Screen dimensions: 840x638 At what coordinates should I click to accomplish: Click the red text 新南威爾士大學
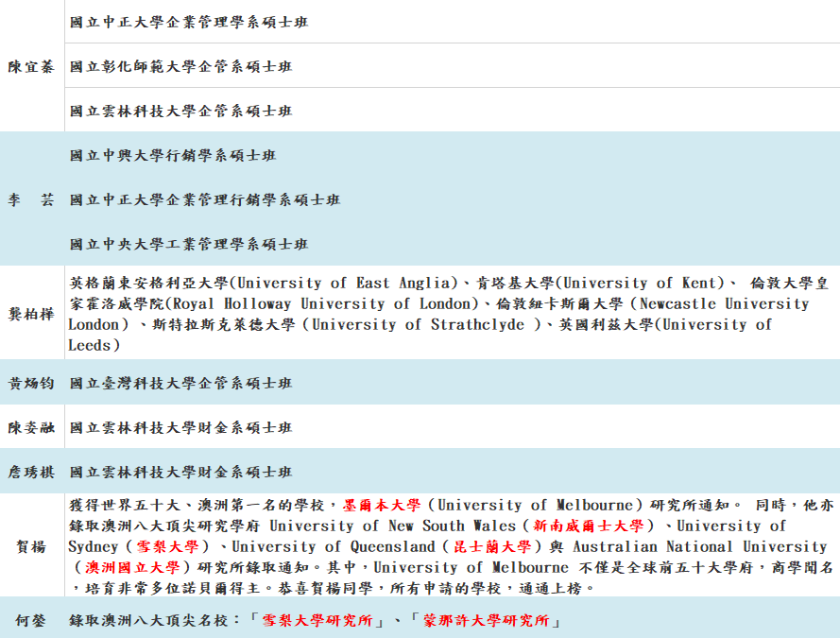[x=589, y=526]
